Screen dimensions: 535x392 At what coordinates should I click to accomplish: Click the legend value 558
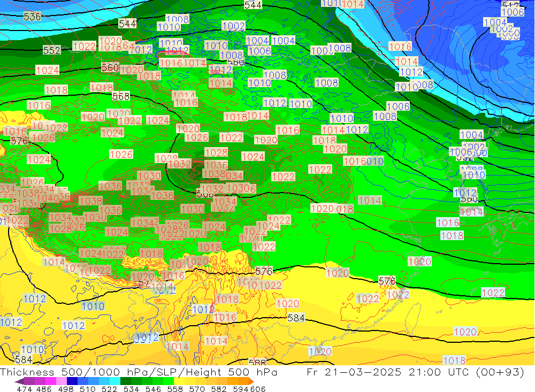pyautogui.click(x=175, y=389)
